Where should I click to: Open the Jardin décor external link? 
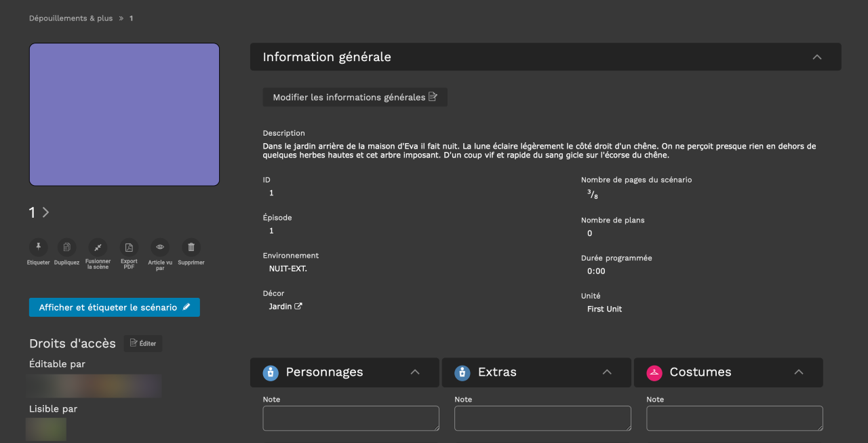(298, 307)
